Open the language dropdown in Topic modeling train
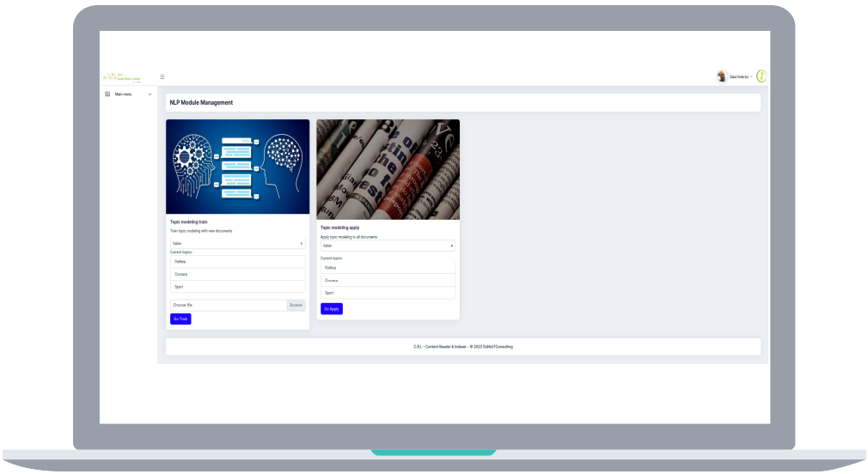 pyautogui.click(x=237, y=243)
